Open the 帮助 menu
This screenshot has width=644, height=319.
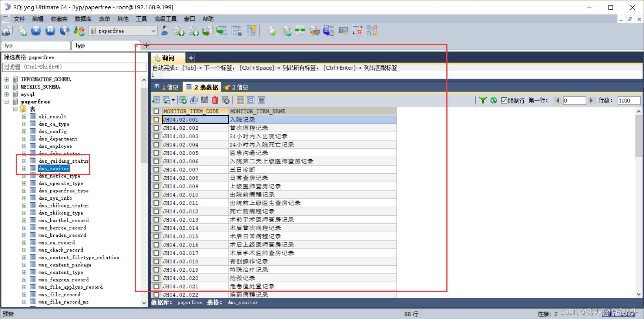[x=208, y=19]
